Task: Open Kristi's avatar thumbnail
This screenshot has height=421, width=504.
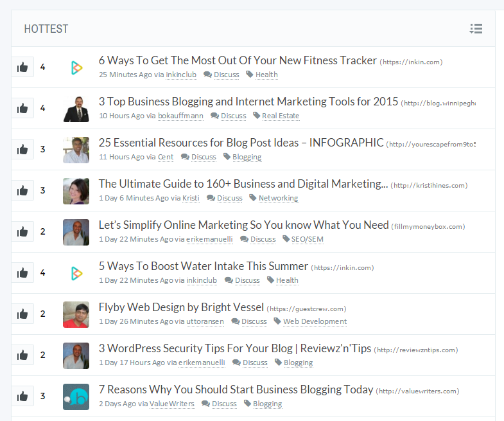Action: tap(76, 191)
